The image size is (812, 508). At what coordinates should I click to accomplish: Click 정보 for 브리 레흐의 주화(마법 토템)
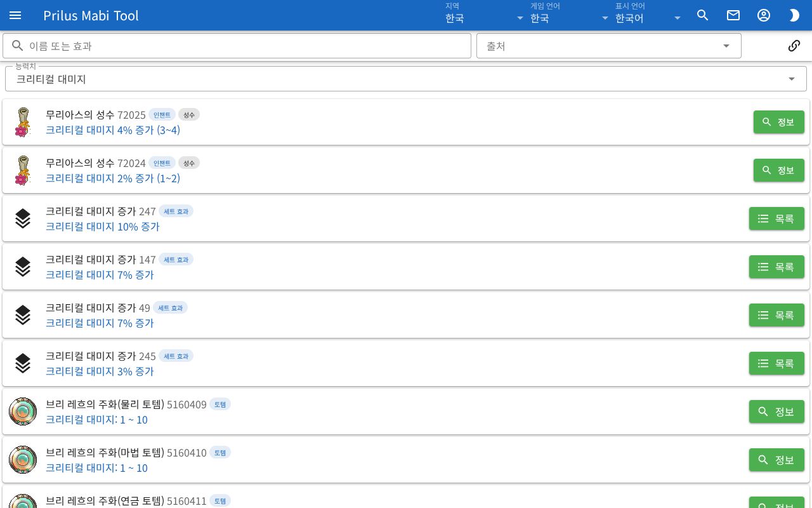776,460
